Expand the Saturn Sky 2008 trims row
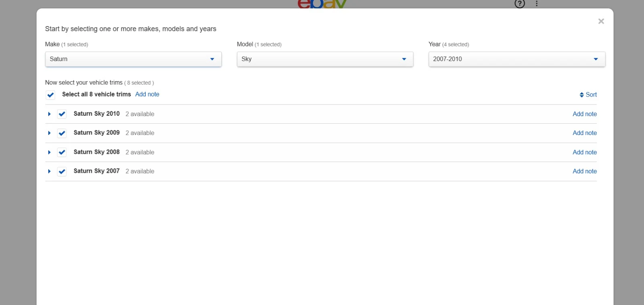Image resolution: width=644 pixels, height=305 pixels. (49, 152)
